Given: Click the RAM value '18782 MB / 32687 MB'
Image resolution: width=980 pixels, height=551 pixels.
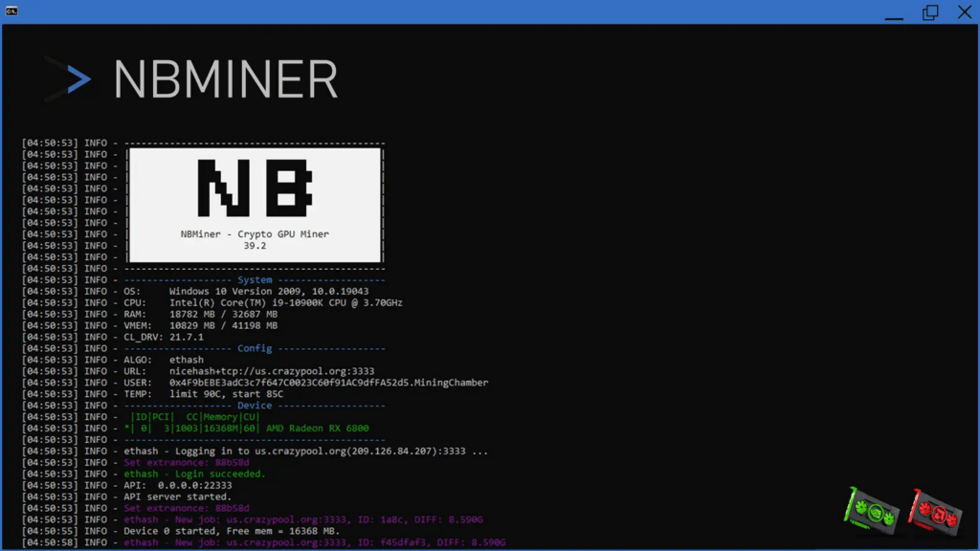Looking at the screenshot, I should pyautogui.click(x=223, y=314).
